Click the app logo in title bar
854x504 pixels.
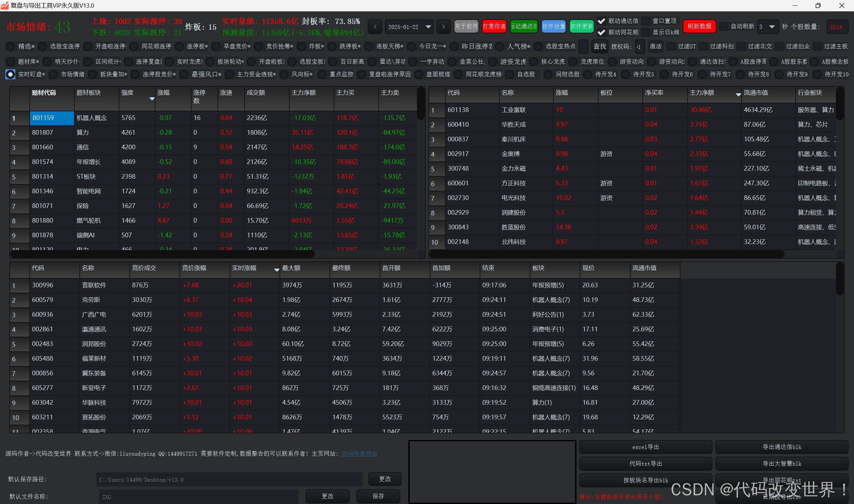click(x=5, y=5)
